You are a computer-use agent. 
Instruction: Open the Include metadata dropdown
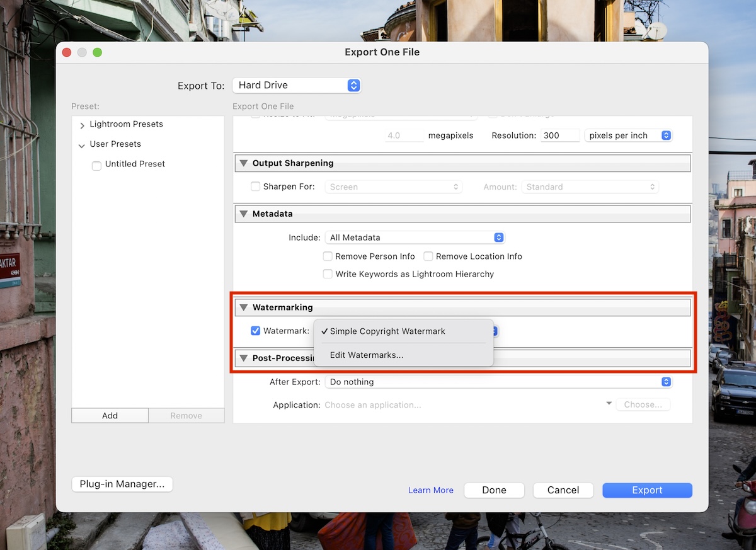[415, 238]
